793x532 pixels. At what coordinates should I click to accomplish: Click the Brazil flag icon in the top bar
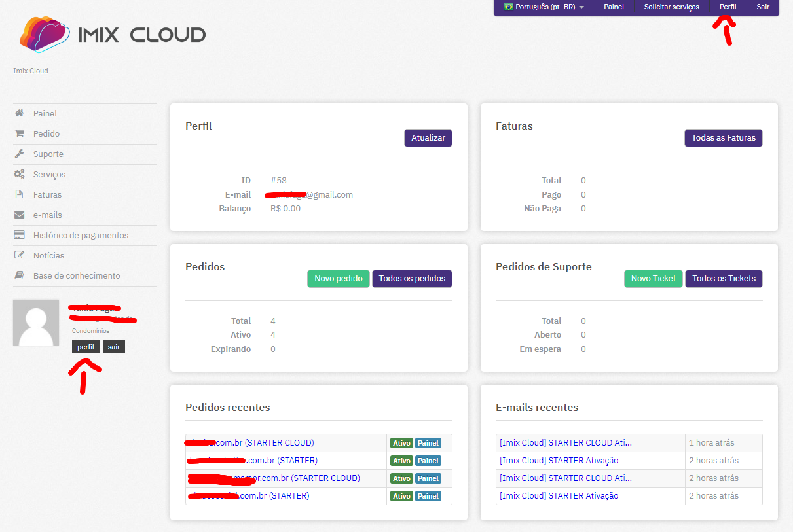pyautogui.click(x=508, y=7)
